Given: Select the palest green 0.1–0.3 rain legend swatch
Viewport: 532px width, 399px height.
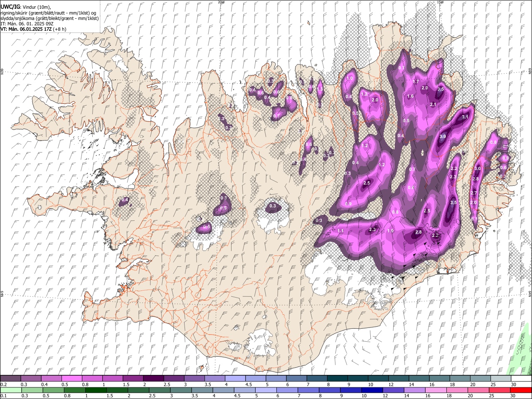Looking at the screenshot, I should point(11,390).
